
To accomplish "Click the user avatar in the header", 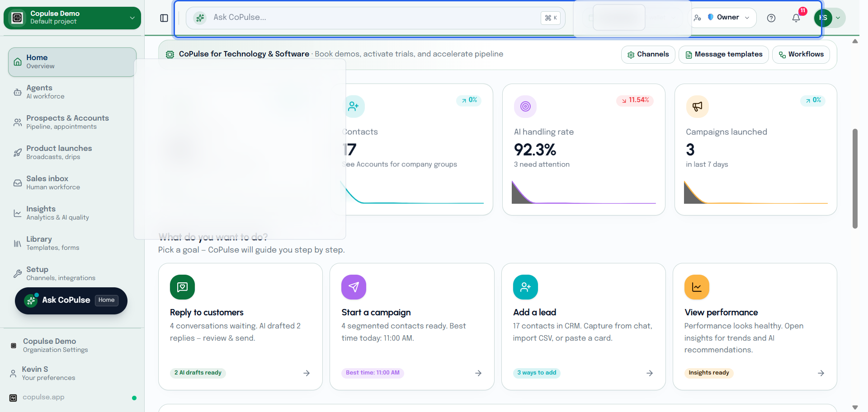I will [x=823, y=18].
